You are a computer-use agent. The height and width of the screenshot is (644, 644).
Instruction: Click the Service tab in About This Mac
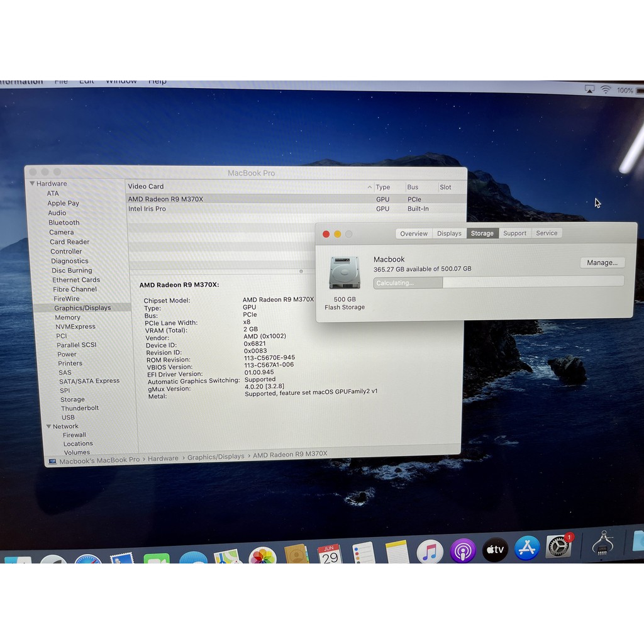pyautogui.click(x=547, y=233)
